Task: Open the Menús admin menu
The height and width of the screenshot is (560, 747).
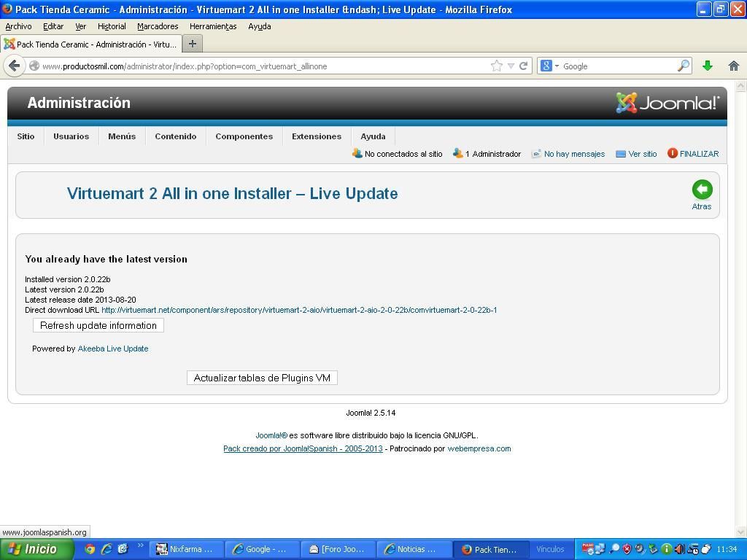Action: point(122,136)
